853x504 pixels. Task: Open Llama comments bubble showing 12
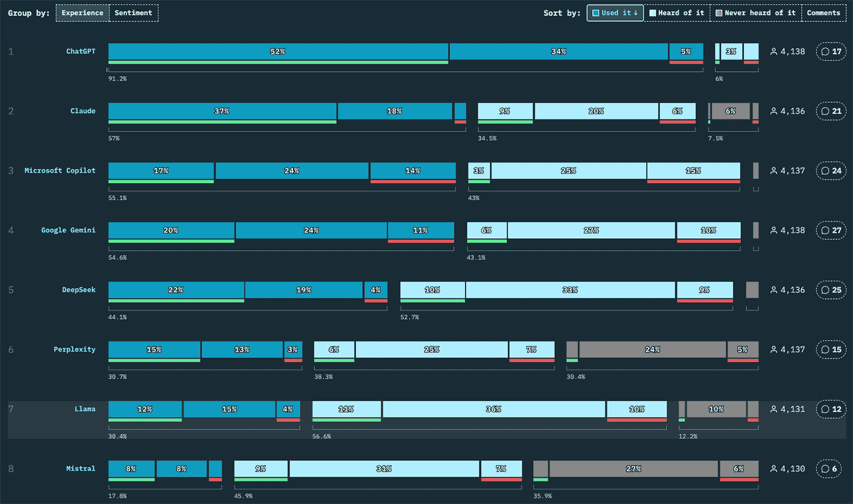coord(832,410)
